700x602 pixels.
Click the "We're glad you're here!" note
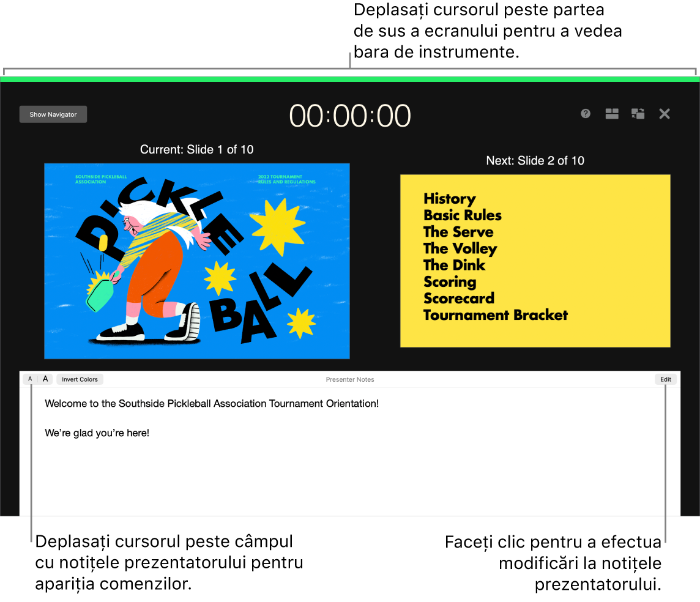point(97,433)
